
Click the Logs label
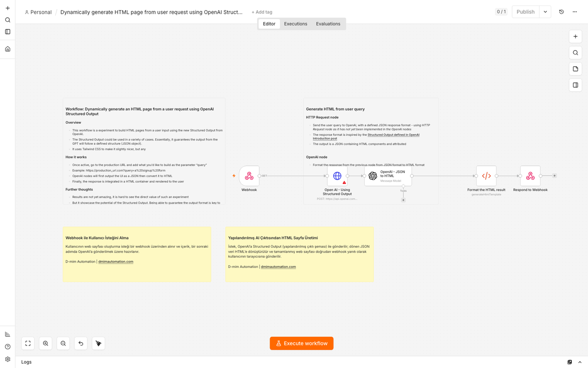26,362
